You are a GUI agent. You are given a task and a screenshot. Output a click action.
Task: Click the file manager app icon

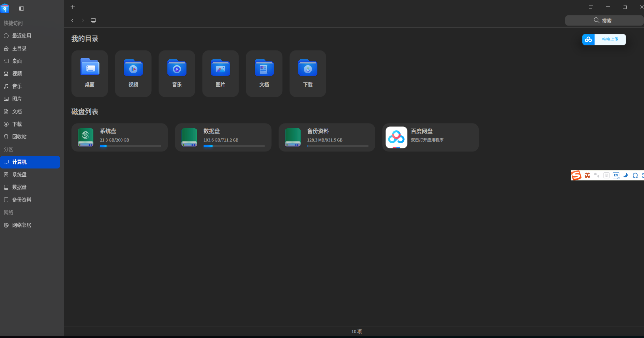(x=5, y=8)
